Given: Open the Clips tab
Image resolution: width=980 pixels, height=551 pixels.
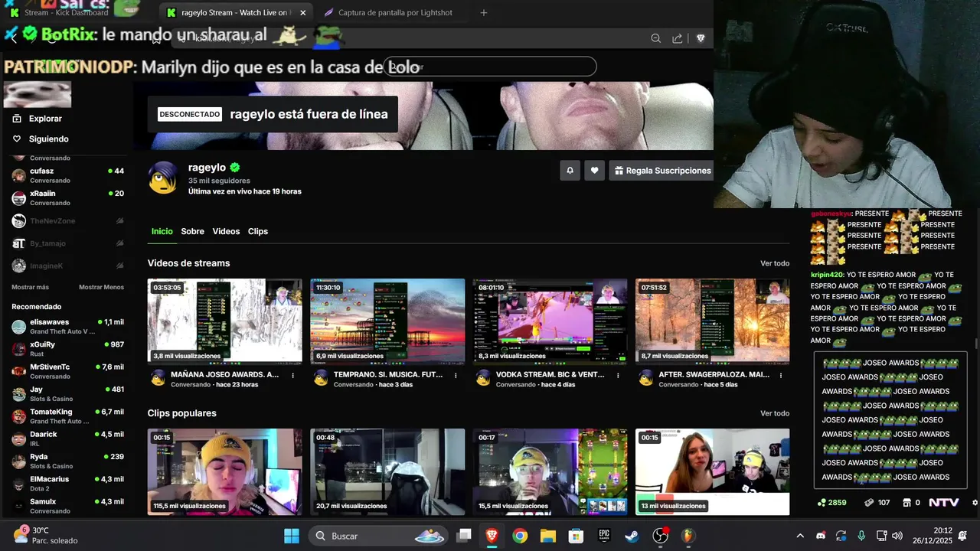Looking at the screenshot, I should [258, 231].
